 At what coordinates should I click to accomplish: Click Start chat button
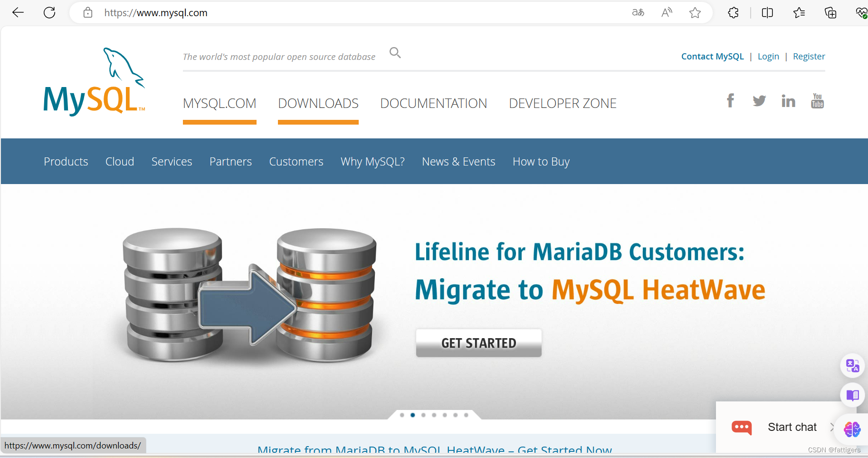coord(792,427)
